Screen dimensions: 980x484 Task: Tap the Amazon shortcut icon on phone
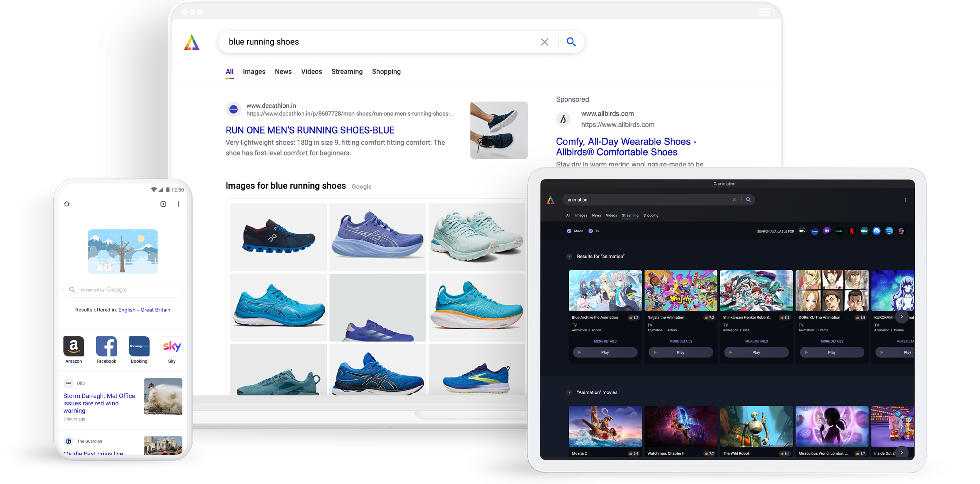(x=73, y=346)
